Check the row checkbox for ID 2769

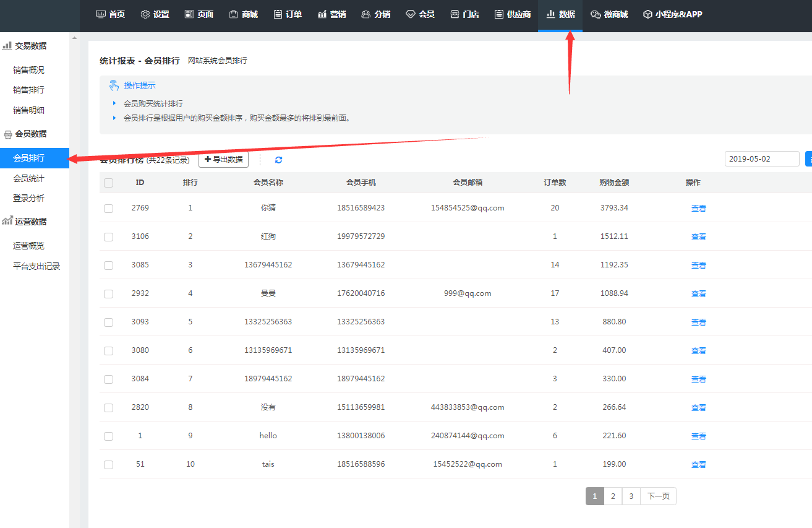pyautogui.click(x=109, y=209)
